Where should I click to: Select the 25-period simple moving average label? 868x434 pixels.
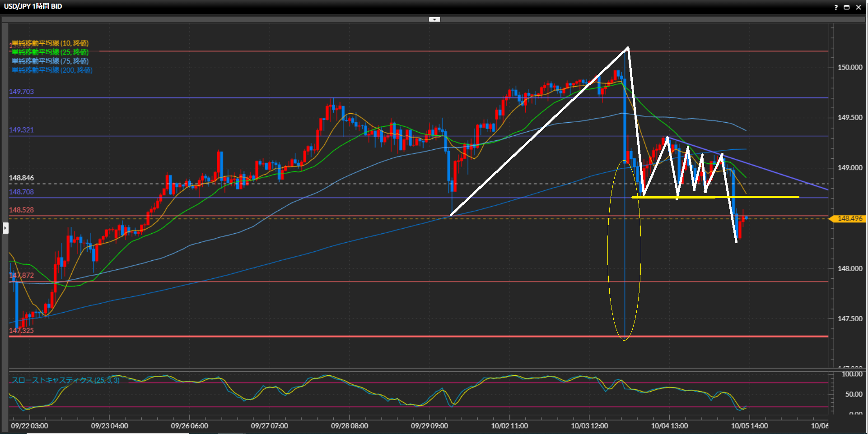coord(50,52)
